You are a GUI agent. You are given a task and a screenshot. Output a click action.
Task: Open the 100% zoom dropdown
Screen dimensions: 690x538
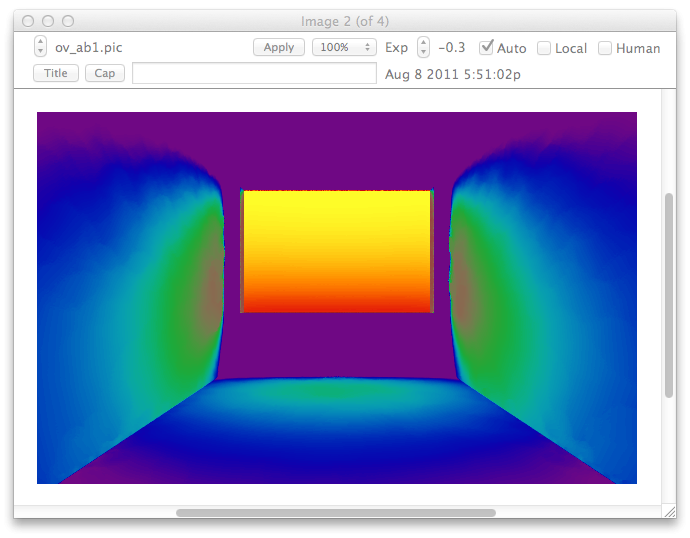[344, 47]
